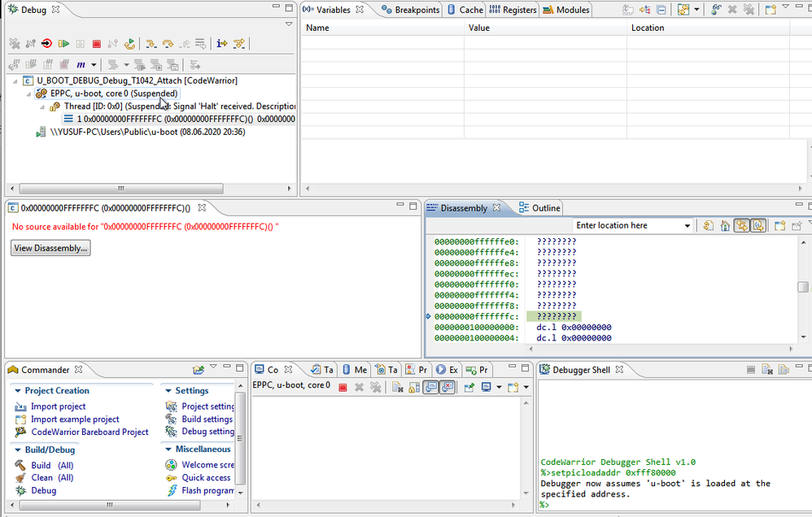
Task: Click the Restart debug session icon
Action: (x=129, y=44)
